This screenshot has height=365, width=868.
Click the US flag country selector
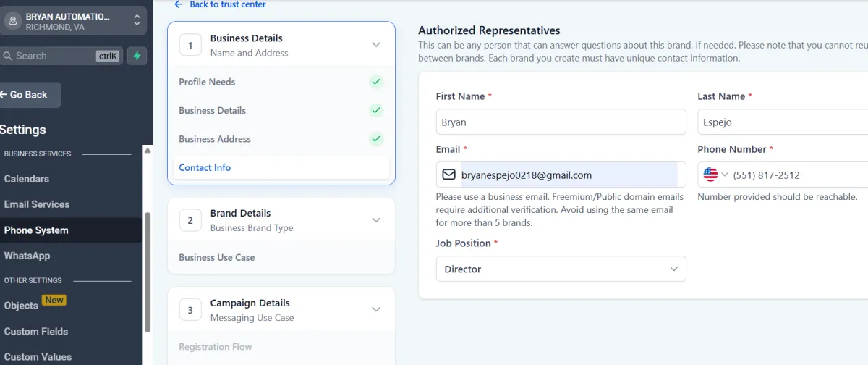point(710,175)
